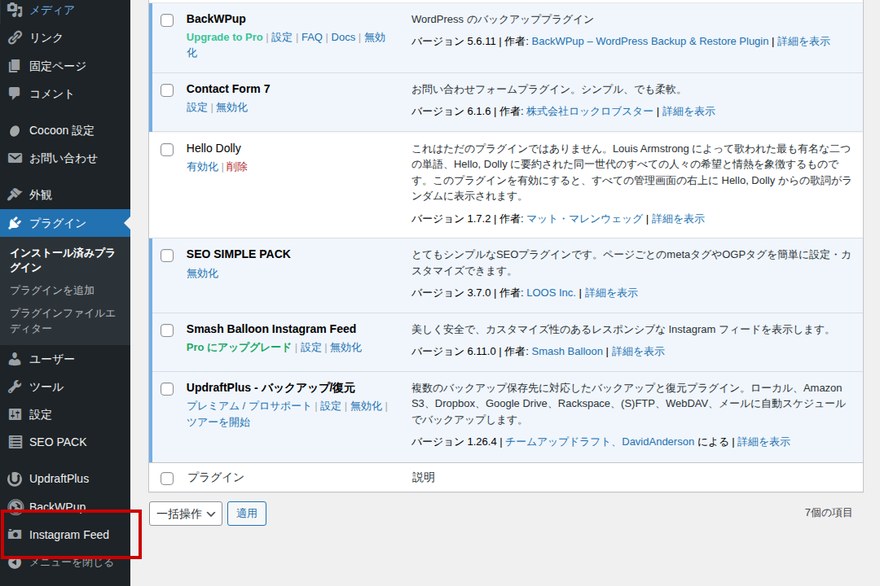Viewport: 880px width, 586px height.
Task: Open ユーザー menu in sidebar
Action: coord(52,359)
